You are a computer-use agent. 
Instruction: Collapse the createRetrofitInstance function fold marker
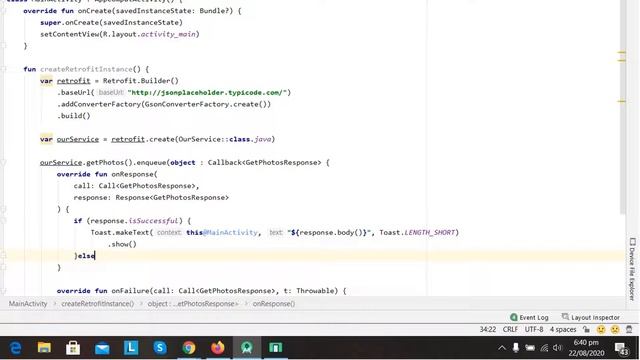coord(3,69)
